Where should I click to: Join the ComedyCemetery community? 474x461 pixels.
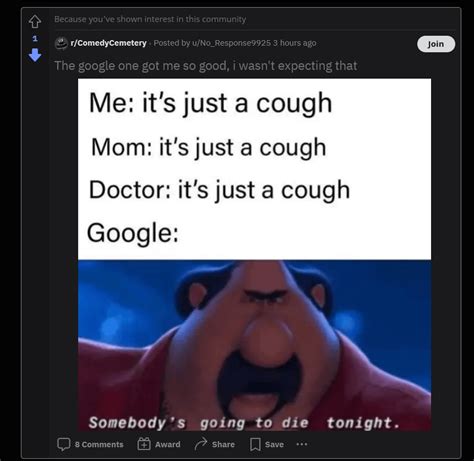coord(436,44)
